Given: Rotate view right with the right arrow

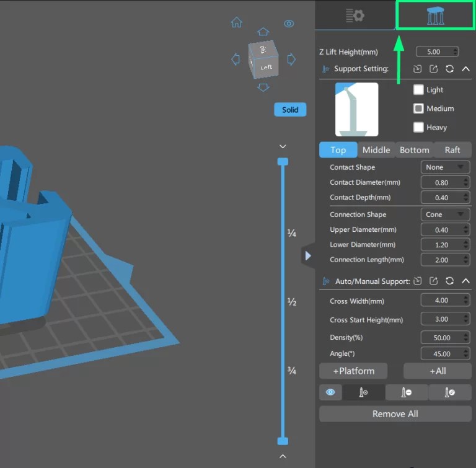Looking at the screenshot, I should click(x=291, y=60).
